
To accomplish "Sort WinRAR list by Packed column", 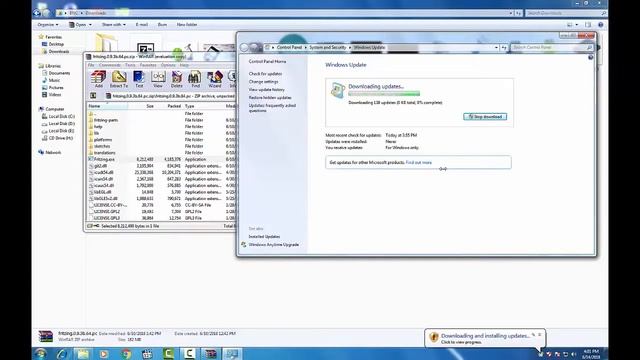I will pos(169,106).
